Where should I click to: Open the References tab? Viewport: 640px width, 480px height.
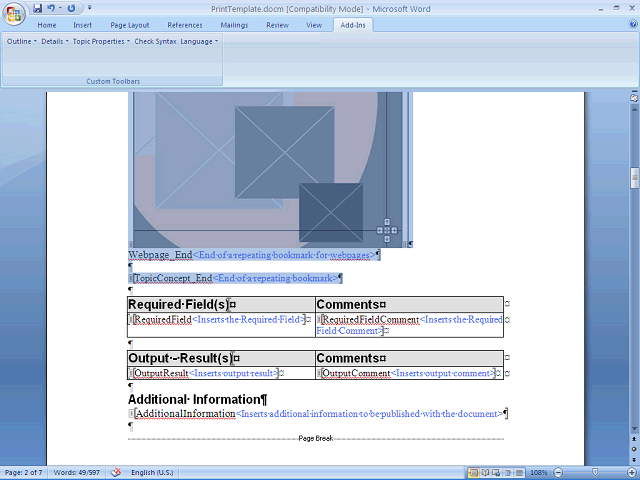(185, 25)
